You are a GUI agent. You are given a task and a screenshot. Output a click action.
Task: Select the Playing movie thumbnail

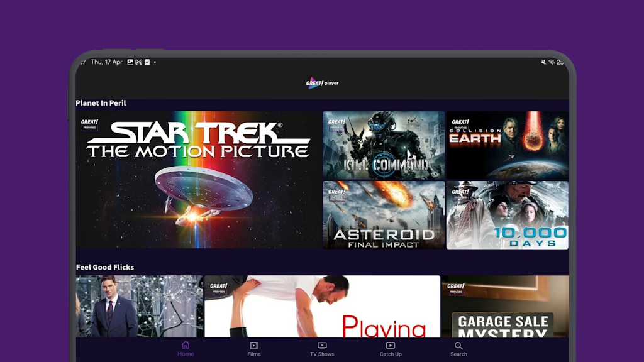point(322,307)
